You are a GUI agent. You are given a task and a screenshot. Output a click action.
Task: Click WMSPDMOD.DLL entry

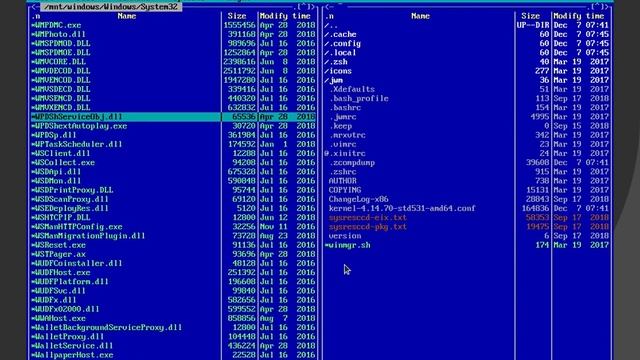pyautogui.click(x=173, y=44)
